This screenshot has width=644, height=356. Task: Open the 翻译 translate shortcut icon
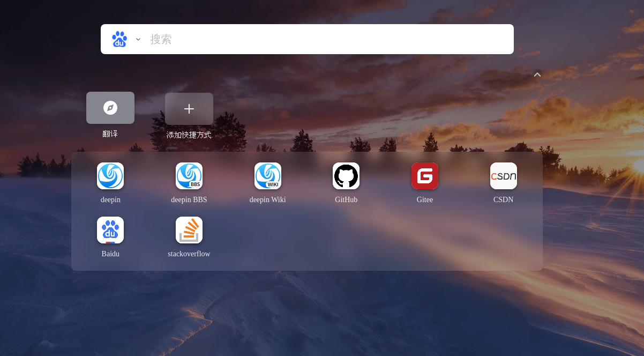(x=110, y=107)
